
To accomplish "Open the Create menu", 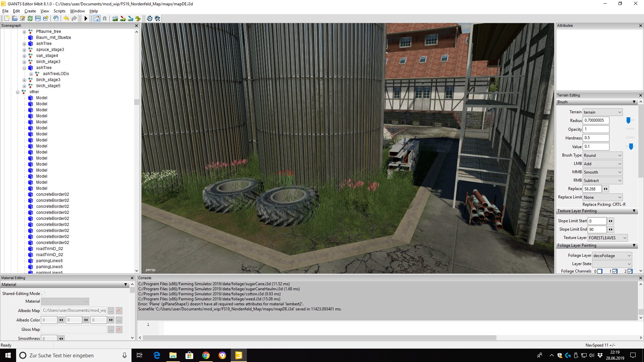I will click(x=30, y=11).
